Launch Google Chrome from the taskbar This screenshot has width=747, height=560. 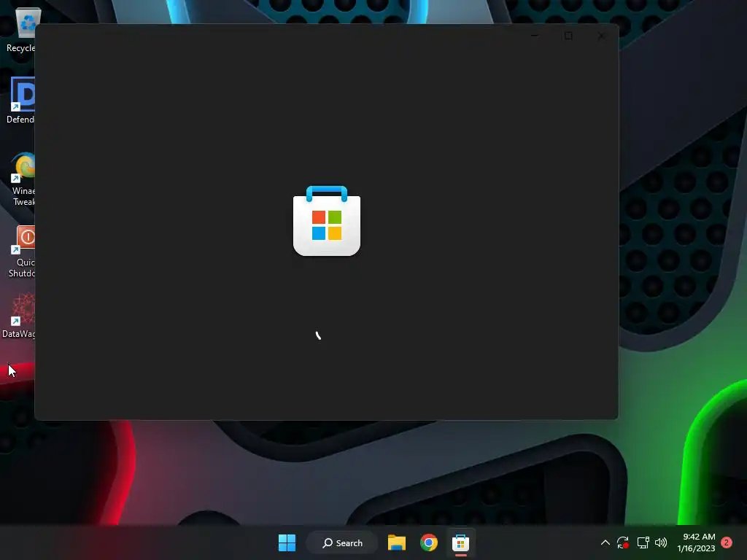pyautogui.click(x=429, y=542)
